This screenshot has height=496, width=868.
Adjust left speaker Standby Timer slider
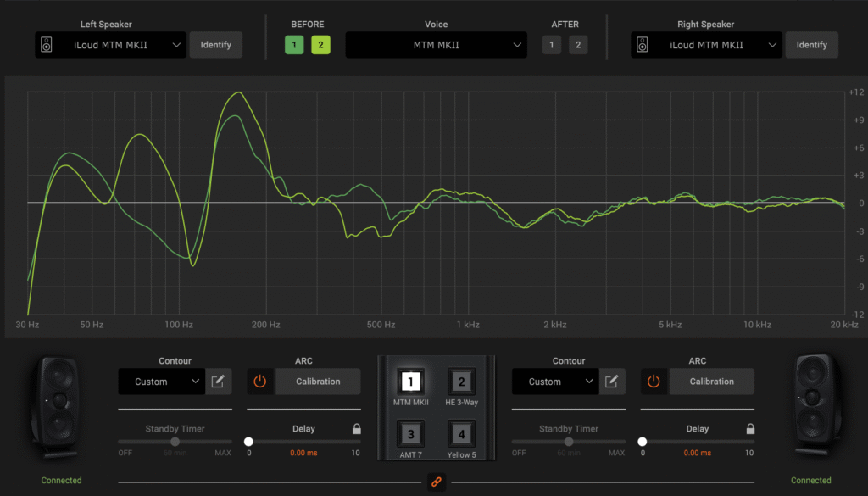[175, 442]
